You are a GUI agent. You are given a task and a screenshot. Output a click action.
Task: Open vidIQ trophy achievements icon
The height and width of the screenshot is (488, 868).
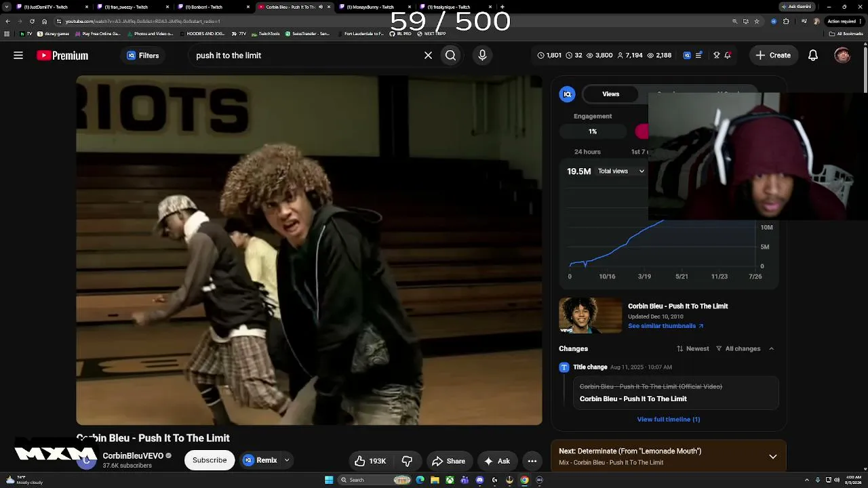(716, 56)
